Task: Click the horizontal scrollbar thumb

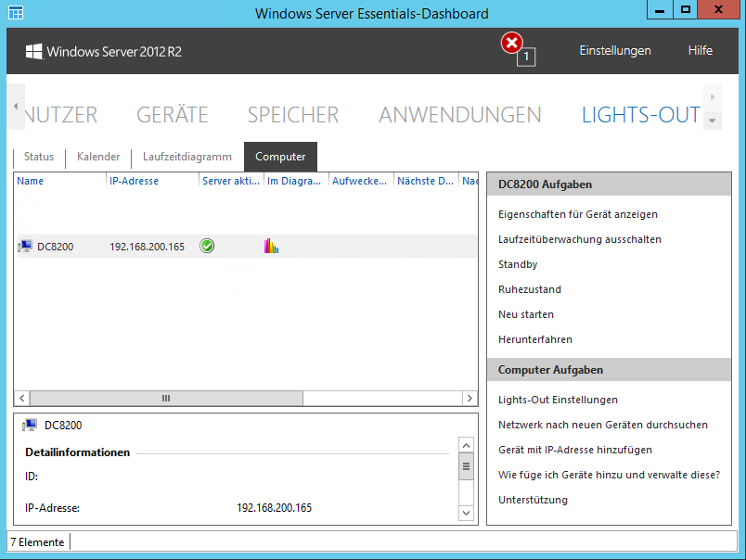Action: pyautogui.click(x=166, y=398)
